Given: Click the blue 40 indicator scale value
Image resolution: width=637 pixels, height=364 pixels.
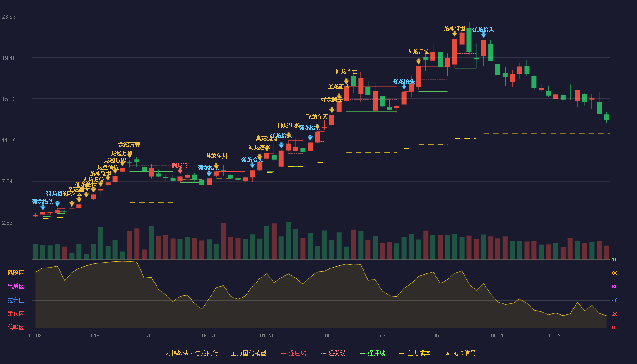Looking at the screenshot, I should tap(615, 300).
